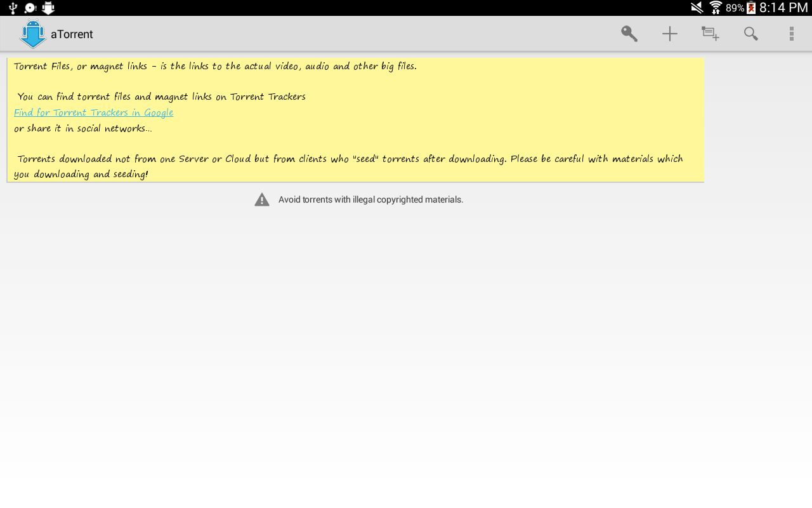Open the three-dot overflow menu

click(x=791, y=34)
